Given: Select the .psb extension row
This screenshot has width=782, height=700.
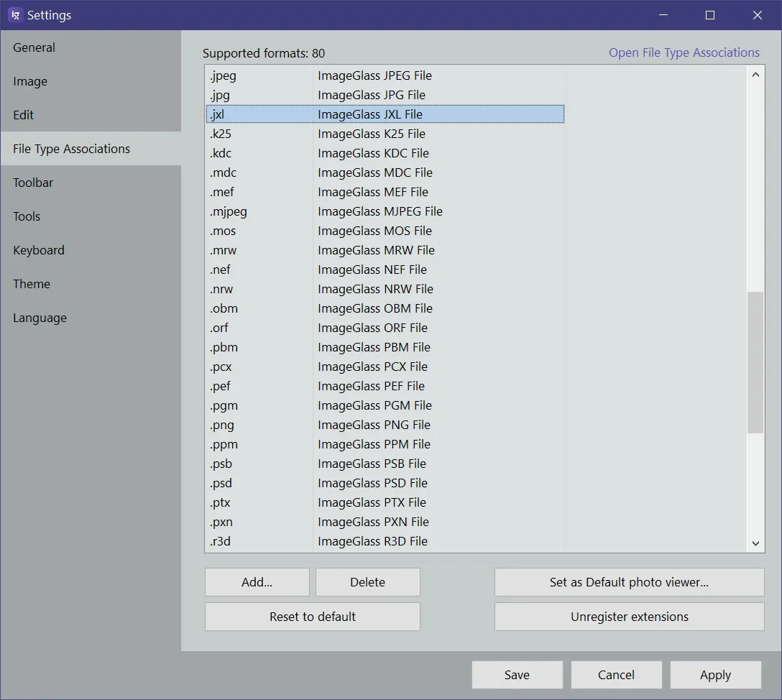Looking at the screenshot, I should click(x=385, y=464).
